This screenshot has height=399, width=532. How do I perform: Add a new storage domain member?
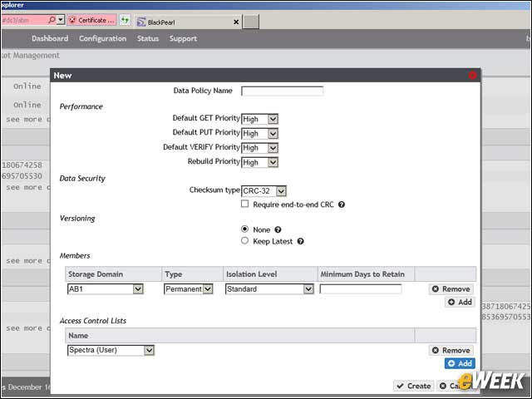(x=460, y=302)
